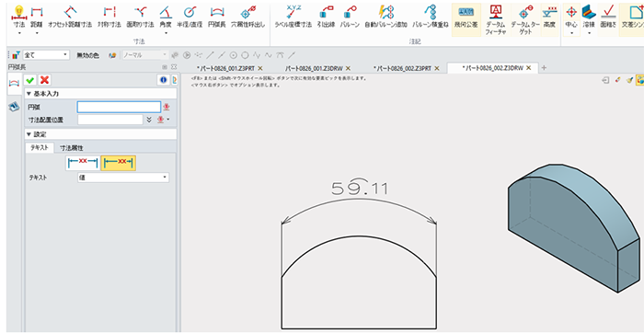Click the 無効の色 label button

point(88,55)
